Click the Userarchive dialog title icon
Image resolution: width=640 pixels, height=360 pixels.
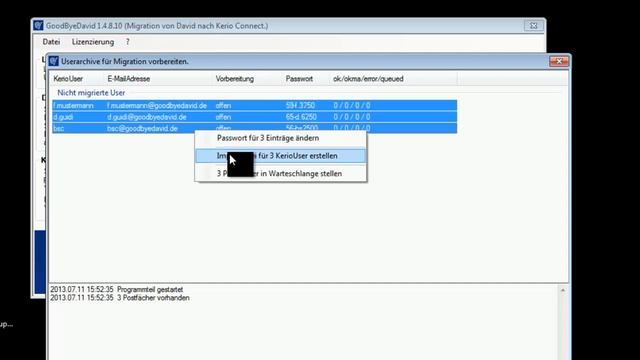[53, 61]
